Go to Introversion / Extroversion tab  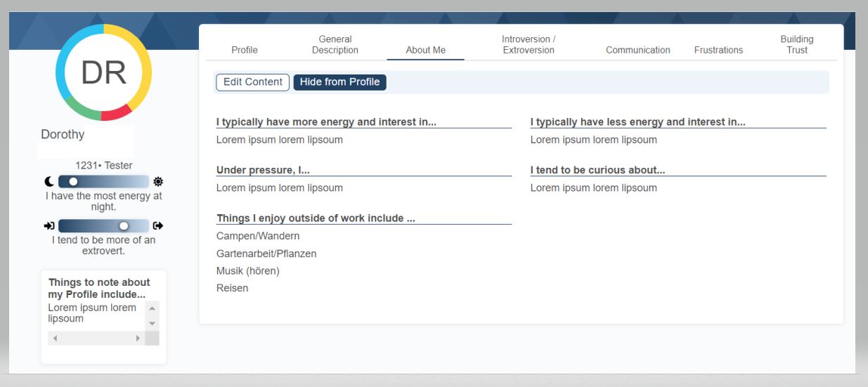tap(529, 45)
